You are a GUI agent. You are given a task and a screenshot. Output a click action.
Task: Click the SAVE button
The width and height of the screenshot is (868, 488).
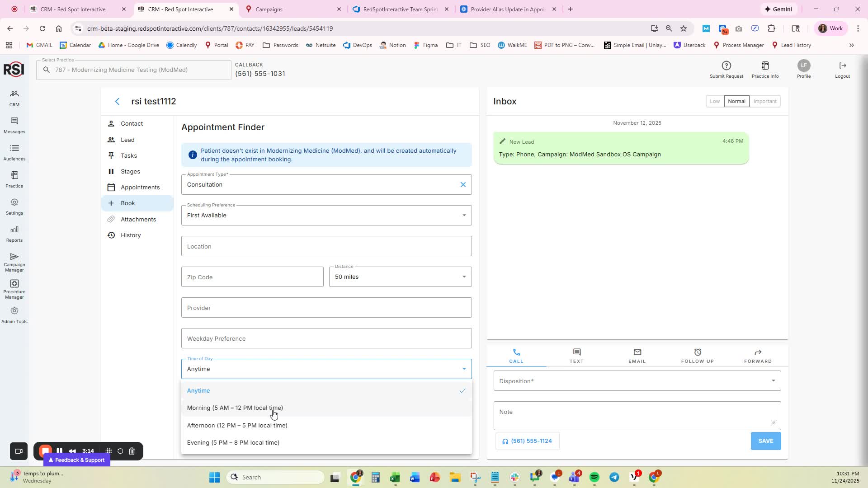point(765,441)
